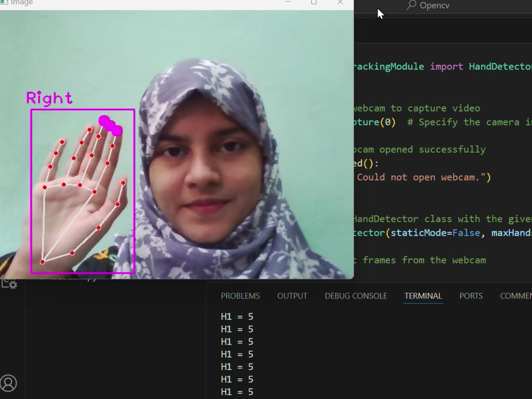This screenshot has width=532, height=399.
Task: Click 'HandDetector' in the import line
Action: click(x=500, y=66)
